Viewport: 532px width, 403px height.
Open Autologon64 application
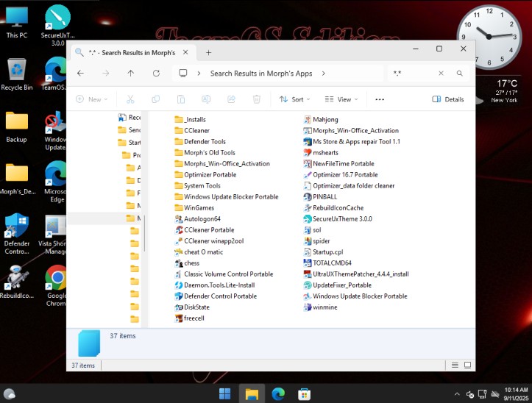click(197, 219)
